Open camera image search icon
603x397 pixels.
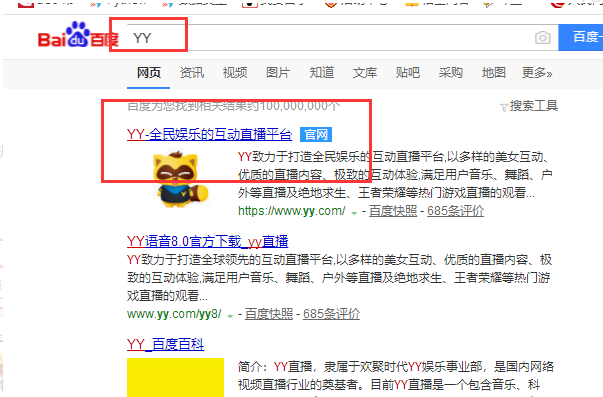tap(543, 38)
